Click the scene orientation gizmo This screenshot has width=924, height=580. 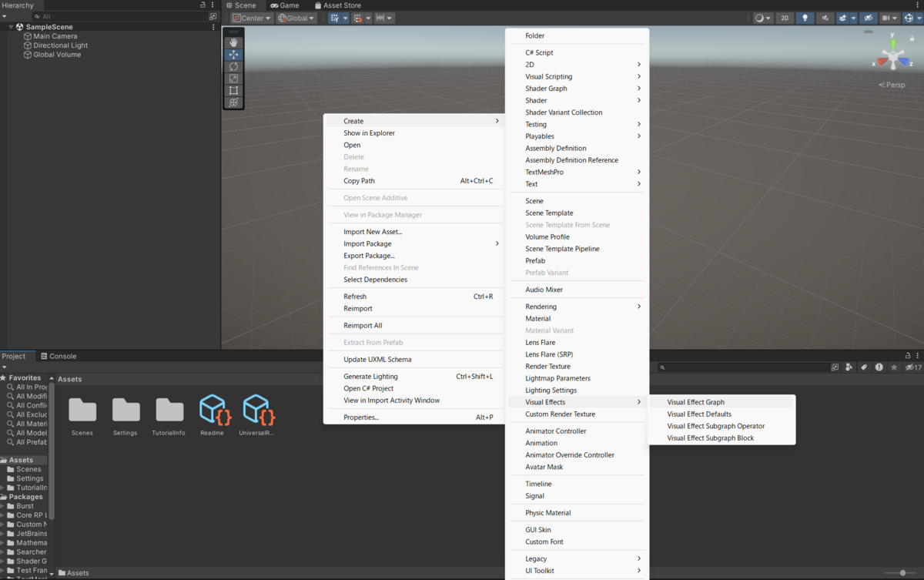pos(893,55)
